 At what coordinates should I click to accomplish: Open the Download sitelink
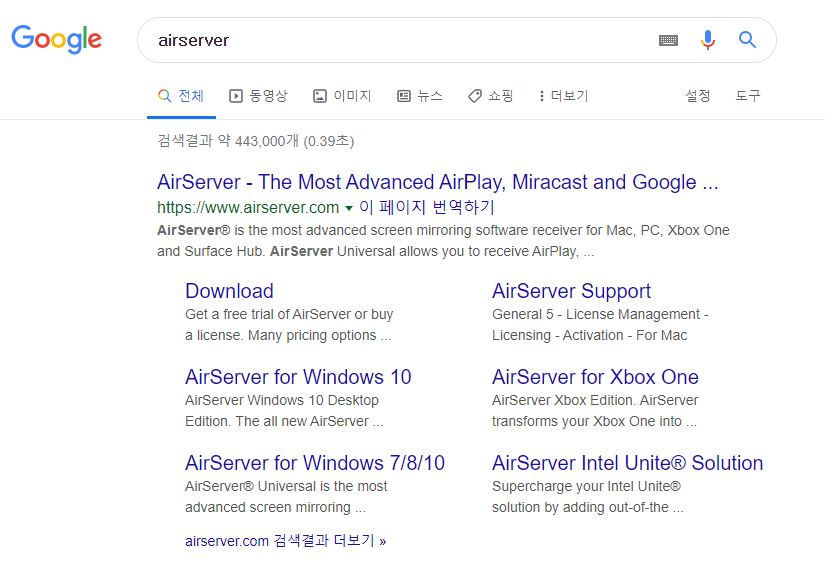[x=229, y=291]
